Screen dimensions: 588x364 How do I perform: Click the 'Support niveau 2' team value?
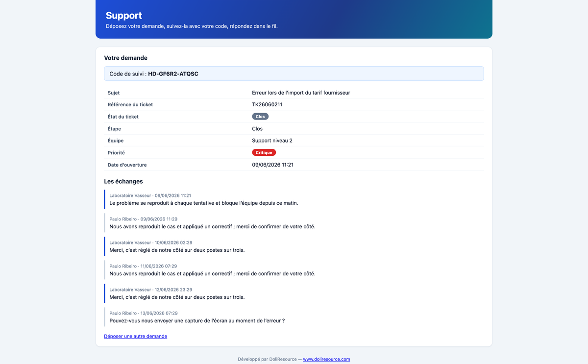point(272,141)
